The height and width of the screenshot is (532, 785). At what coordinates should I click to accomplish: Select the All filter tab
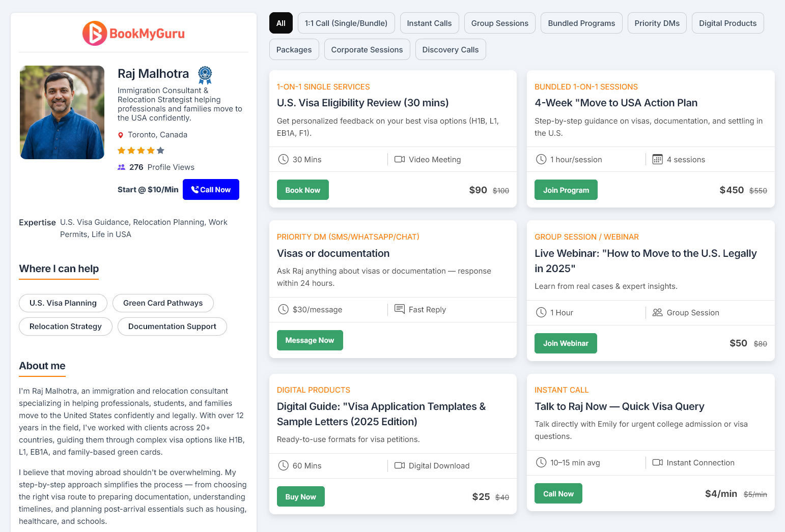281,23
